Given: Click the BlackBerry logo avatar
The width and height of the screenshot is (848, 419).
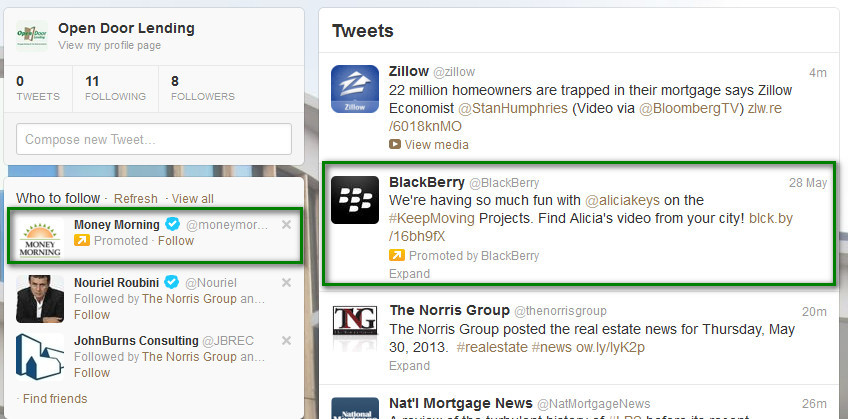Looking at the screenshot, I should (355, 199).
